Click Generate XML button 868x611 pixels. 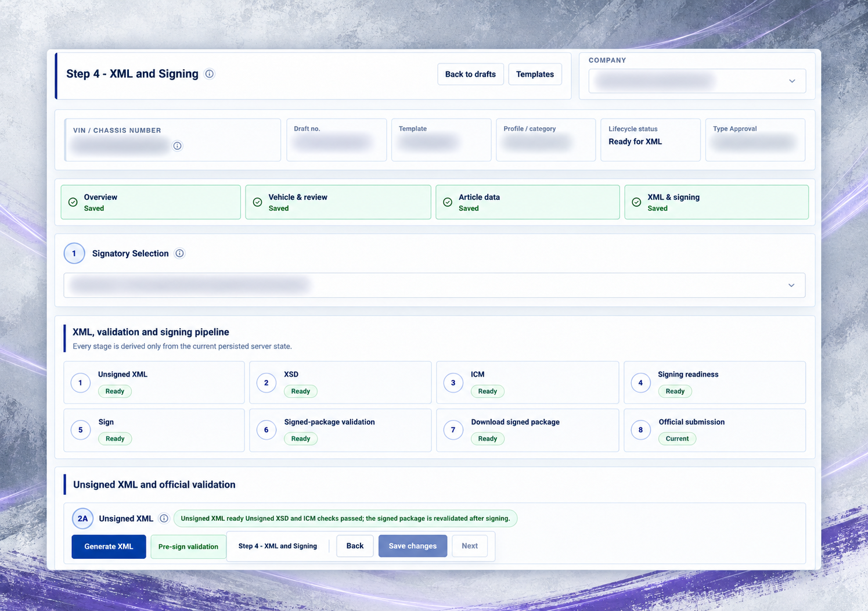pyautogui.click(x=109, y=547)
